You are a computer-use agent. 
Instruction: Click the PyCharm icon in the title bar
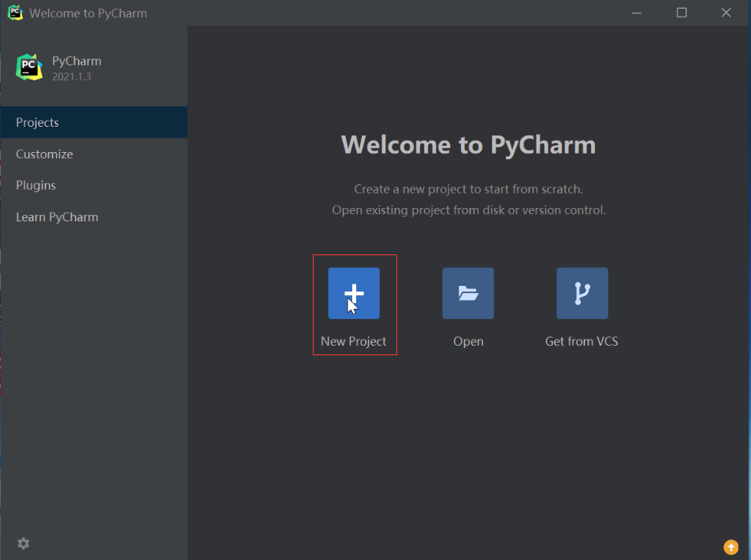[15, 13]
